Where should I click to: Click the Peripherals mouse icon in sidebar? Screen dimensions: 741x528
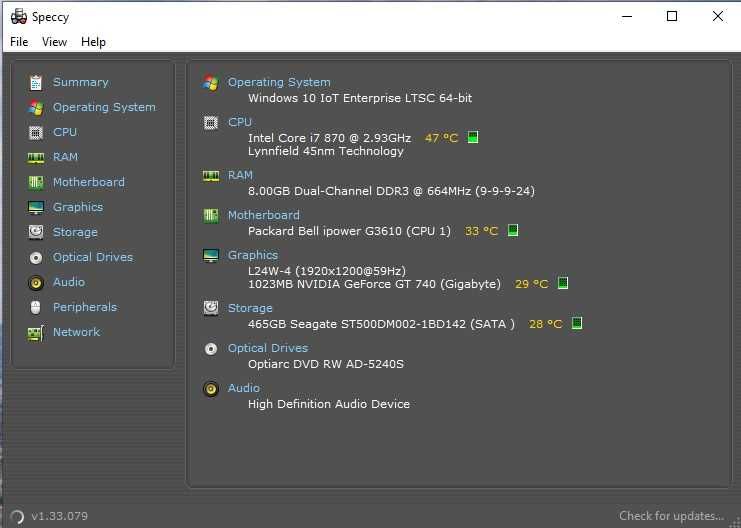click(x=36, y=308)
